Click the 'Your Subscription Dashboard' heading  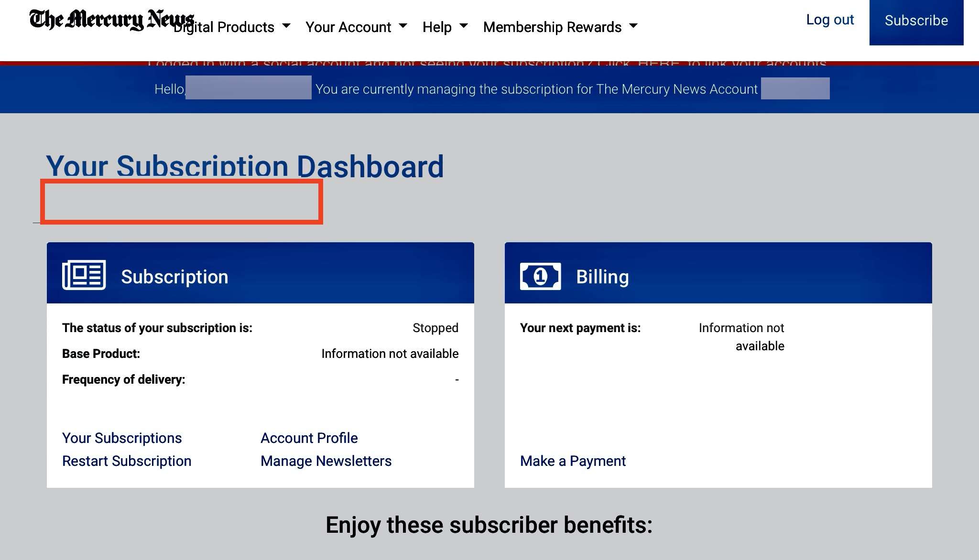tap(245, 166)
